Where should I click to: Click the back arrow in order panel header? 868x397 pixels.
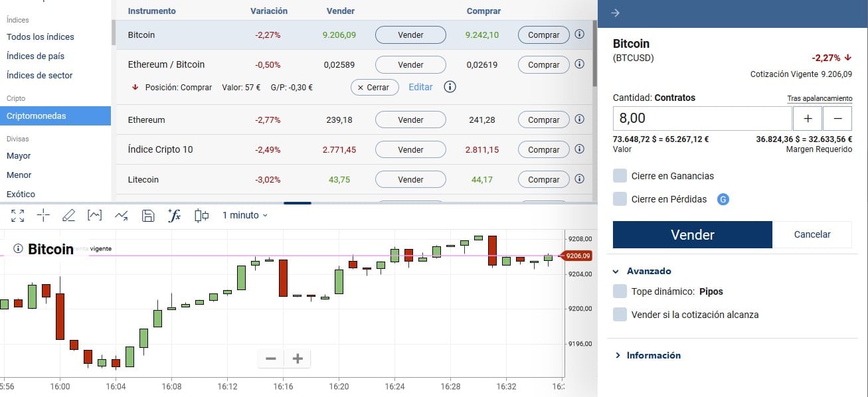pos(615,13)
